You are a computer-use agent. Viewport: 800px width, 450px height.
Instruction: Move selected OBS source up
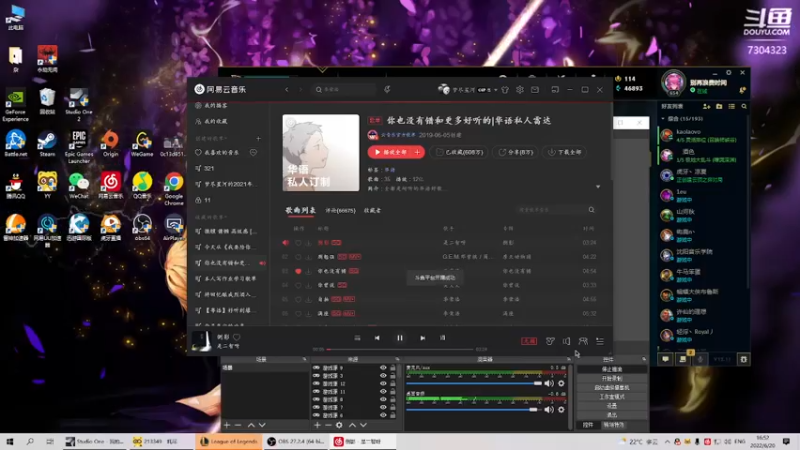tap(352, 425)
